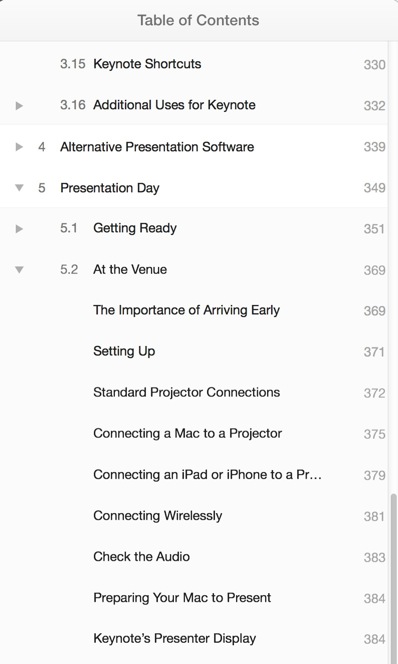
Task: Expand section 3.16 Additional Uses for Keynote
Action: [19, 105]
